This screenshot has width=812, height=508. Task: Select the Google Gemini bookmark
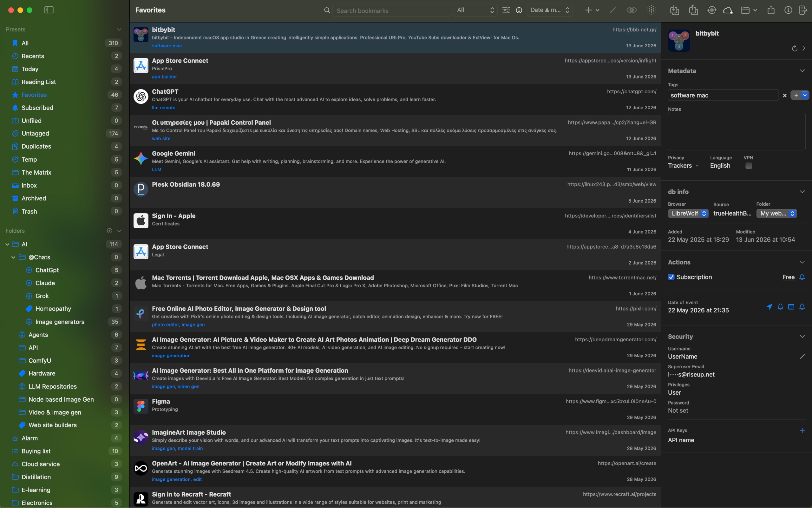395,161
